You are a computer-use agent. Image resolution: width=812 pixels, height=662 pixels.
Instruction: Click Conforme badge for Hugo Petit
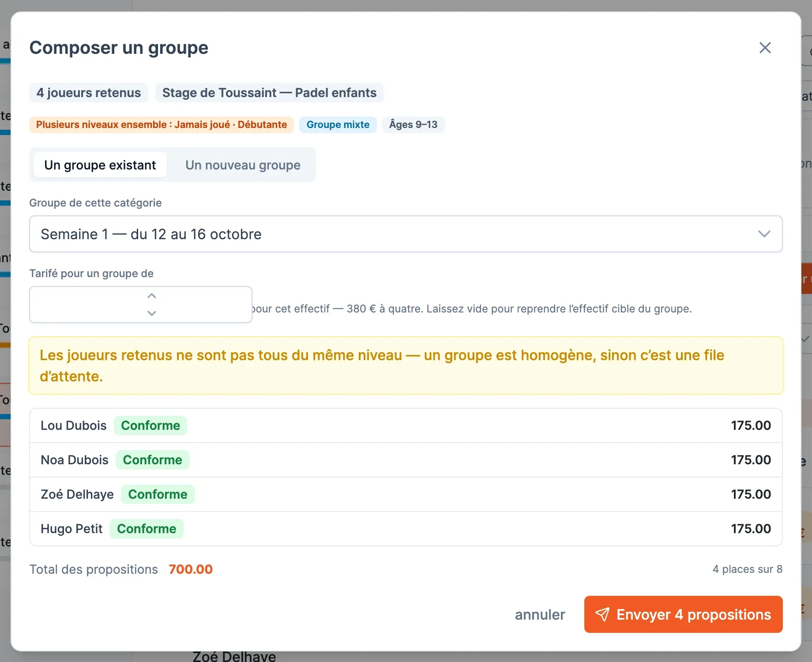tap(147, 529)
